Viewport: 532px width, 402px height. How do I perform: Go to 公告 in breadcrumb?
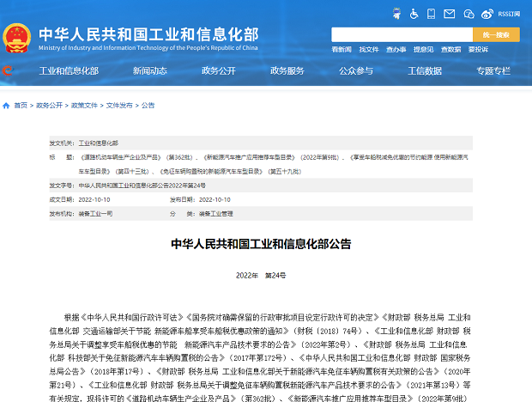(x=148, y=106)
